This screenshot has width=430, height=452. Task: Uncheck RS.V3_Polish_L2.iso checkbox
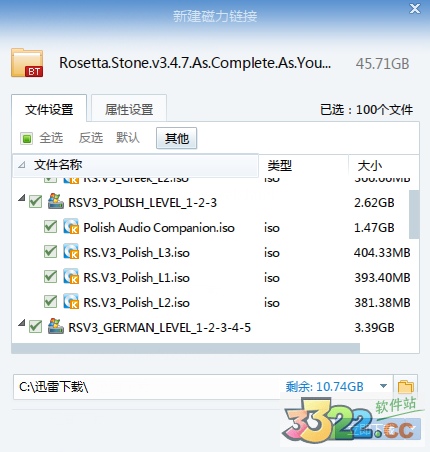click(x=50, y=302)
